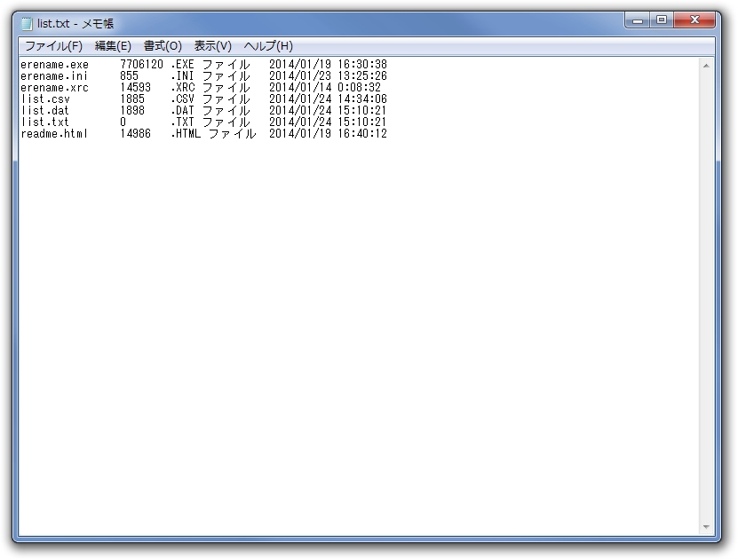This screenshot has height=560, width=738.
Task: Click the text 'erename.ini'
Action: tap(54, 76)
